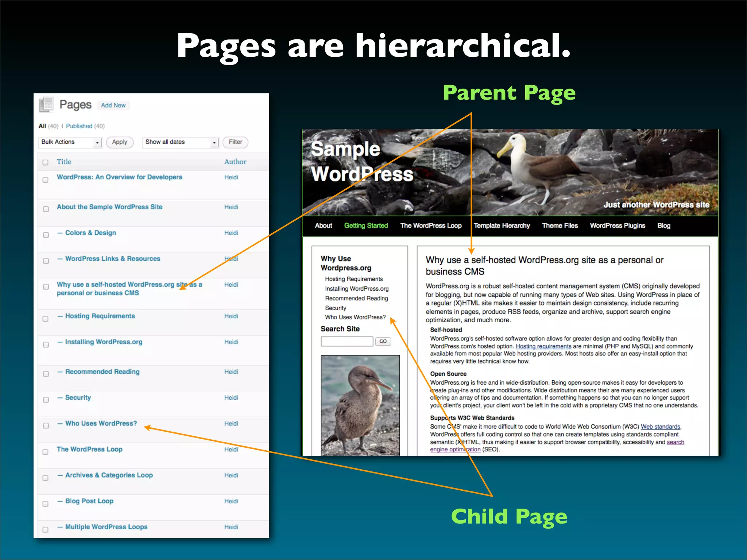The height and width of the screenshot is (560, 747).
Task: Expand the Bulk Actions dropdown
Action: click(x=70, y=142)
